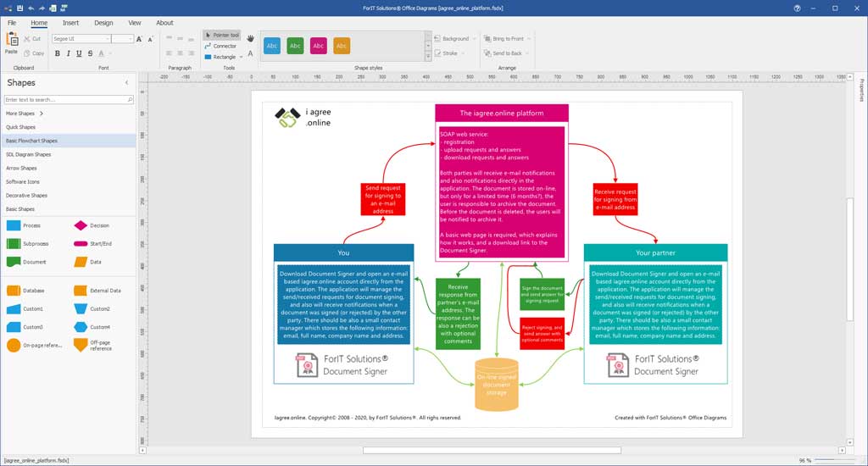
Task: Toggle bold formatting
Action: click(57, 53)
